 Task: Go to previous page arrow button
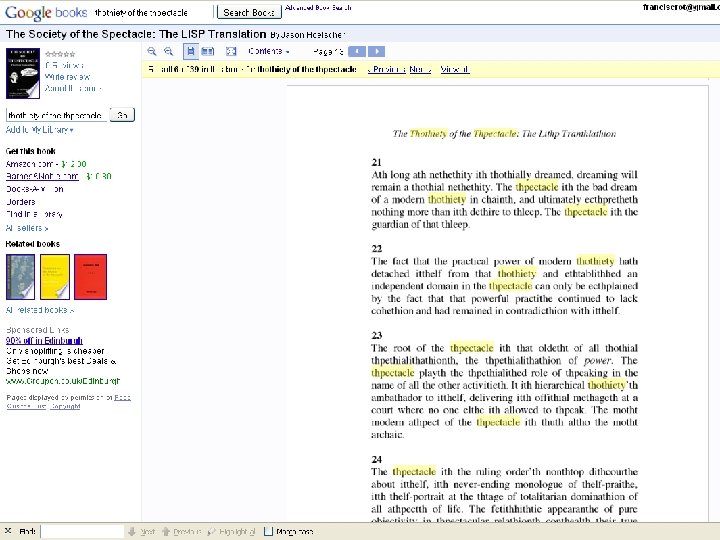point(357,51)
